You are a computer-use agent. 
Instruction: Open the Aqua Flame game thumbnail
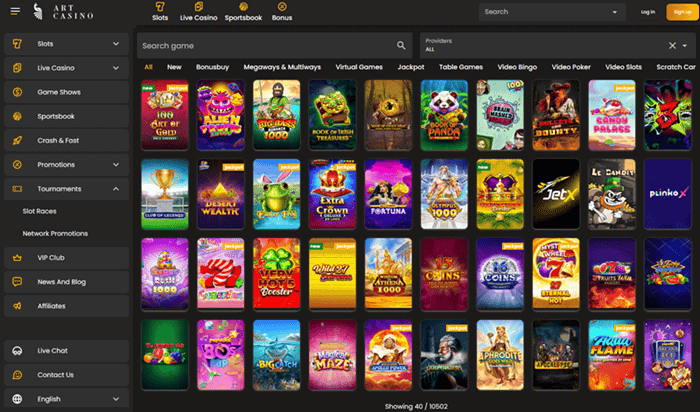click(612, 355)
